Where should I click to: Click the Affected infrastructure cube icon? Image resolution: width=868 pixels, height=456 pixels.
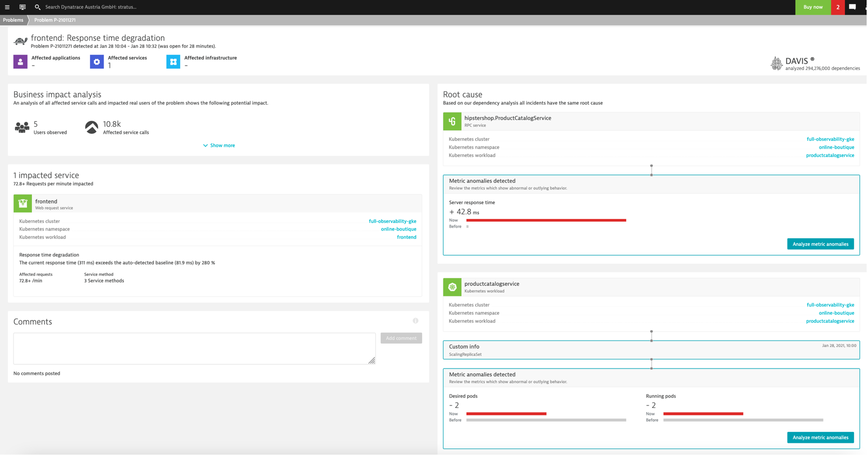tap(173, 61)
